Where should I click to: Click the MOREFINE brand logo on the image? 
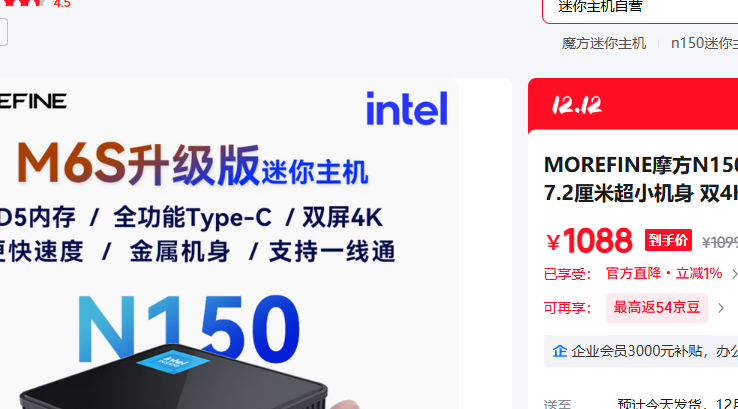pos(33,101)
